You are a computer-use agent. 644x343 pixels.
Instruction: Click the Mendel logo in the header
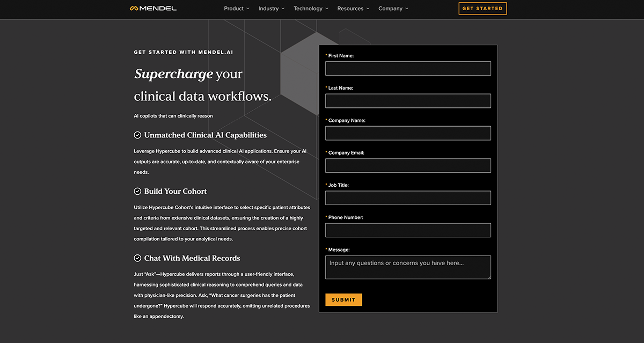click(153, 9)
